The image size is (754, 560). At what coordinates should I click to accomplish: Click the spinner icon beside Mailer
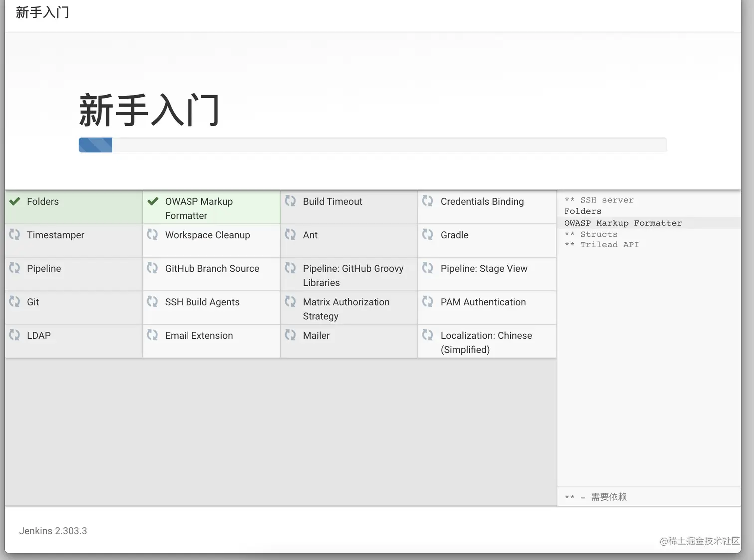[x=290, y=335]
